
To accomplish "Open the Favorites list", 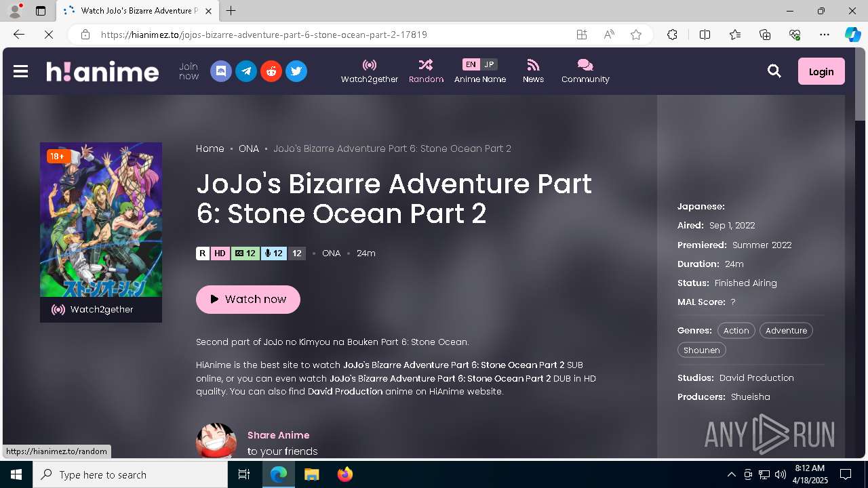I will [x=735, y=35].
